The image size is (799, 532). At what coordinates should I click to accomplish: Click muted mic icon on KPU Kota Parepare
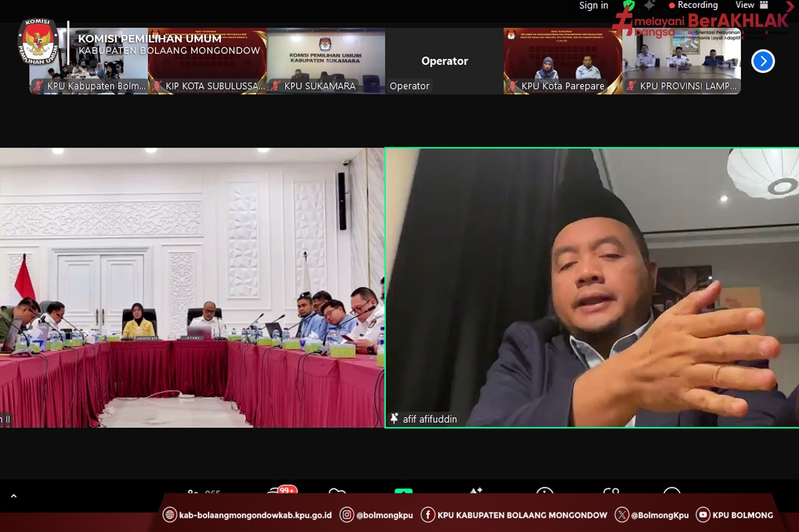514,86
